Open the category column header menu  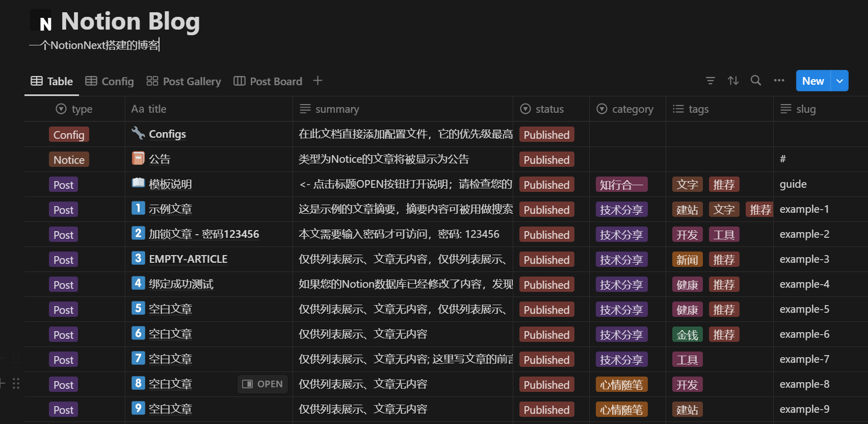pyautogui.click(x=626, y=109)
